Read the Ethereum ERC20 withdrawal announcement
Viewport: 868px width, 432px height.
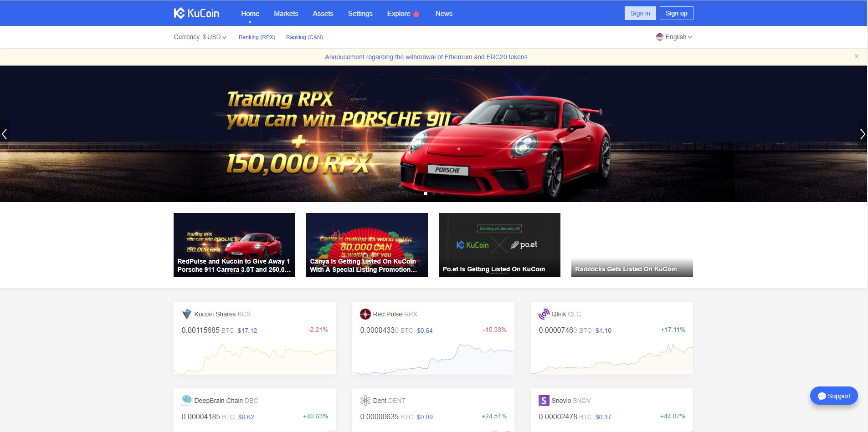(x=426, y=57)
